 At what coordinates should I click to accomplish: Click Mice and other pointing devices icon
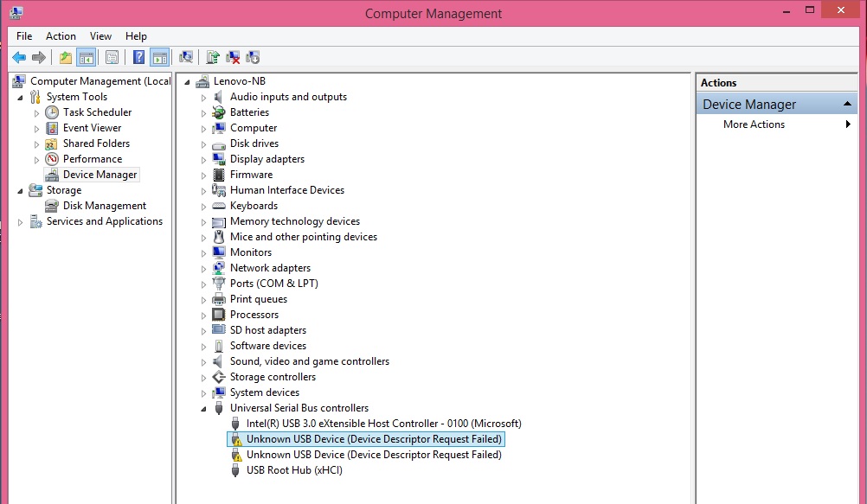pyautogui.click(x=219, y=237)
